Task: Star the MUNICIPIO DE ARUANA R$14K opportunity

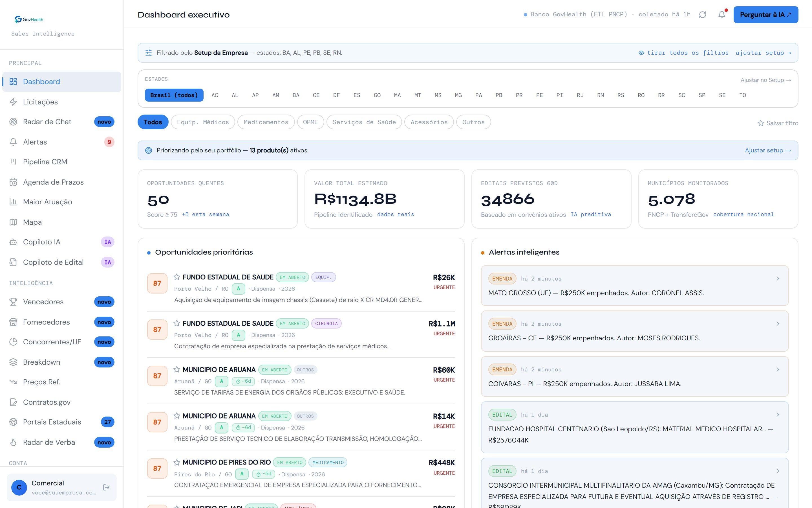Action: (177, 416)
